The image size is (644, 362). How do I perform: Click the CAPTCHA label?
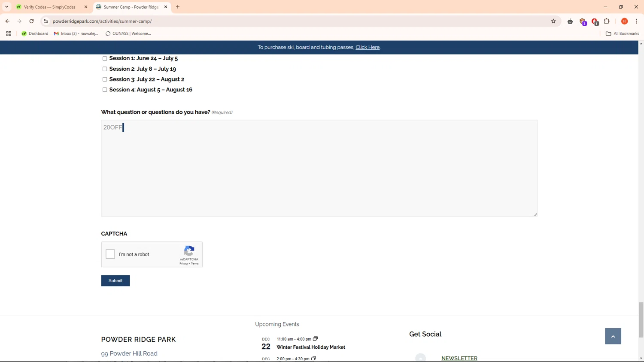click(114, 234)
